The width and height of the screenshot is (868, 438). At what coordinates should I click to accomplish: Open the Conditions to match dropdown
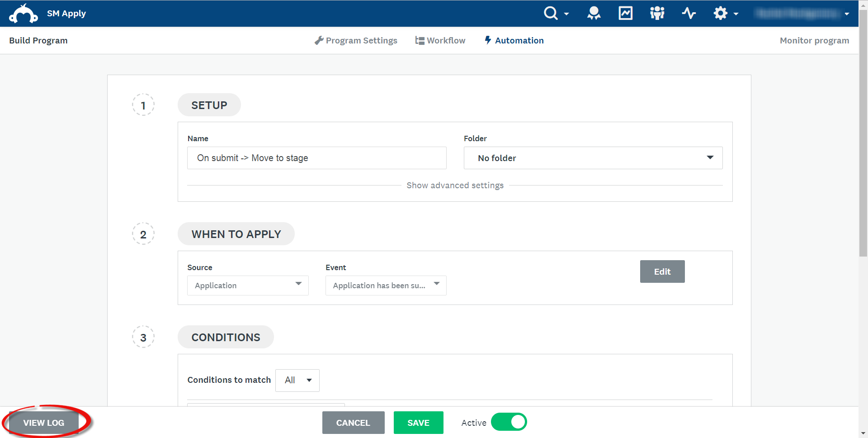tap(297, 380)
